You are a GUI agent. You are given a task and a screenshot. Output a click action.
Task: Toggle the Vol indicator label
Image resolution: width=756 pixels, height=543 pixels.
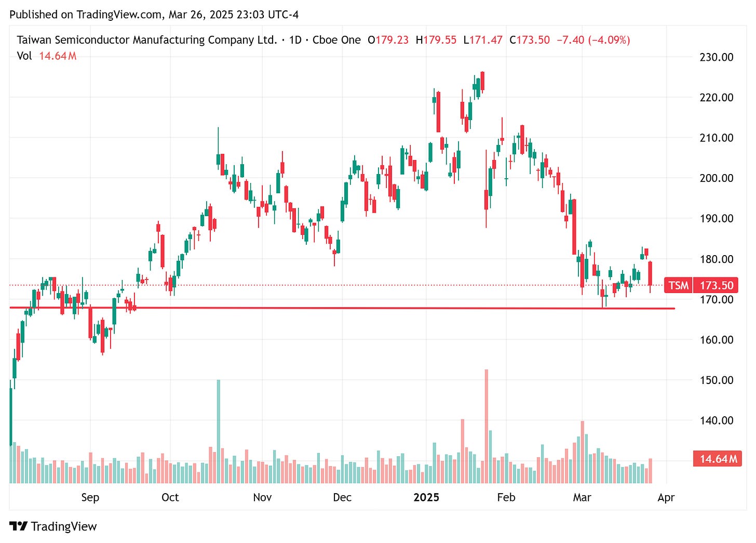(x=25, y=56)
